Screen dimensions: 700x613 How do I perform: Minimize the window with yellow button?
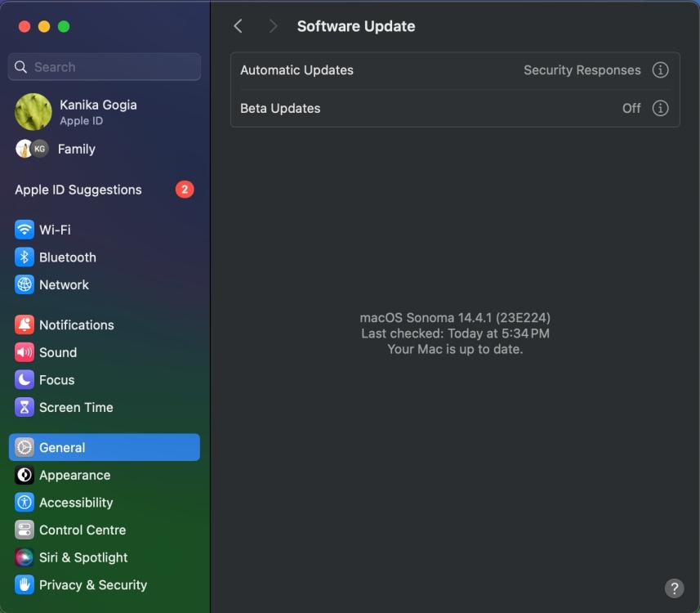click(44, 26)
